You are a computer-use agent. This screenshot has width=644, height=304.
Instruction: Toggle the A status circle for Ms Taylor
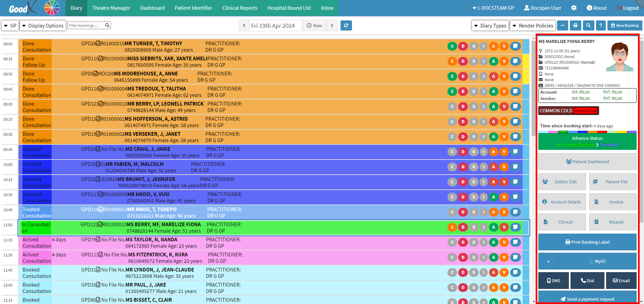(493, 242)
